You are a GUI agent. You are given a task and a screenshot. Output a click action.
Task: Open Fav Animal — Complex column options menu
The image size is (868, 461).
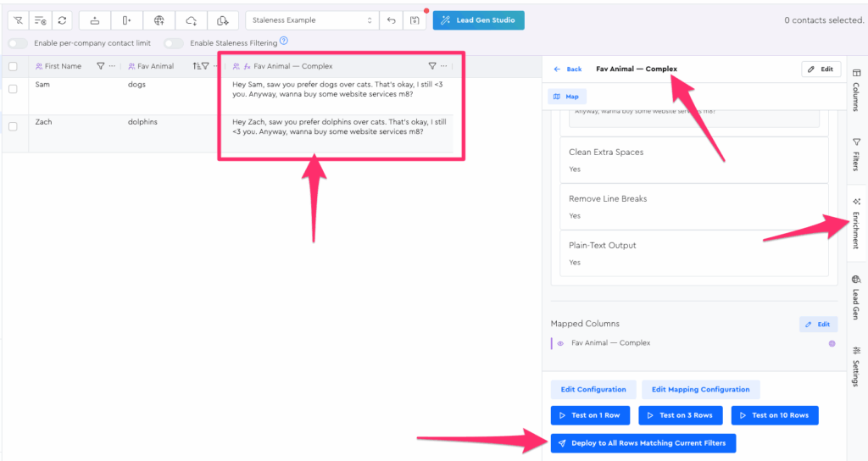(443, 66)
